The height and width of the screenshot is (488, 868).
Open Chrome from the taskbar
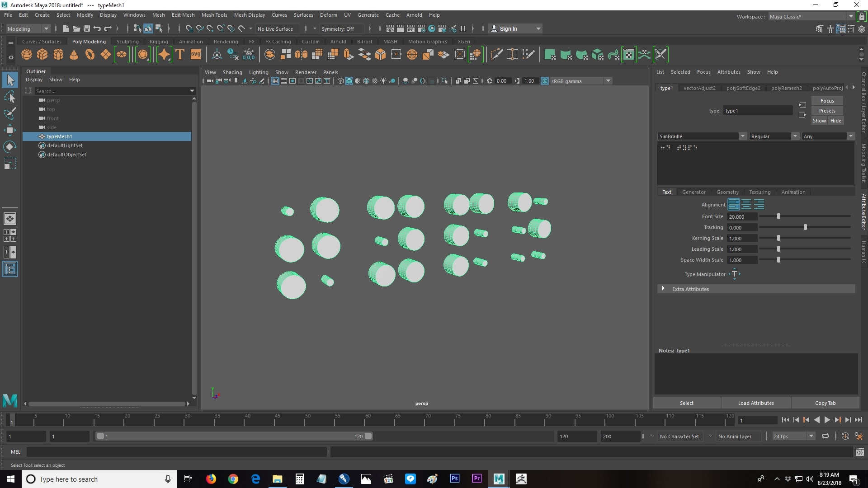tap(233, 479)
